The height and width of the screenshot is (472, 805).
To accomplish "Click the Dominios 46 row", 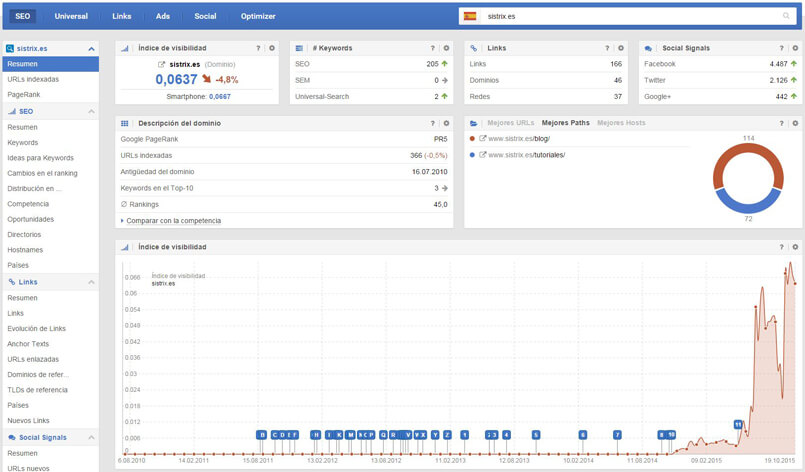I will click(x=546, y=80).
